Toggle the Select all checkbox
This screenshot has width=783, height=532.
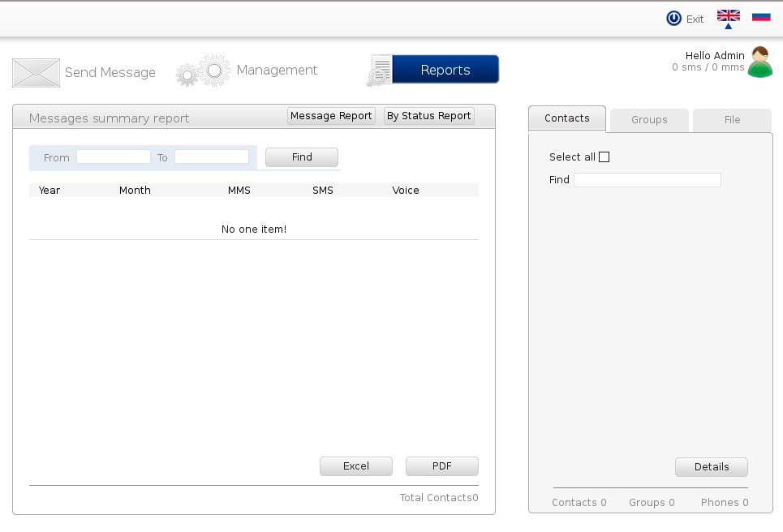point(604,157)
